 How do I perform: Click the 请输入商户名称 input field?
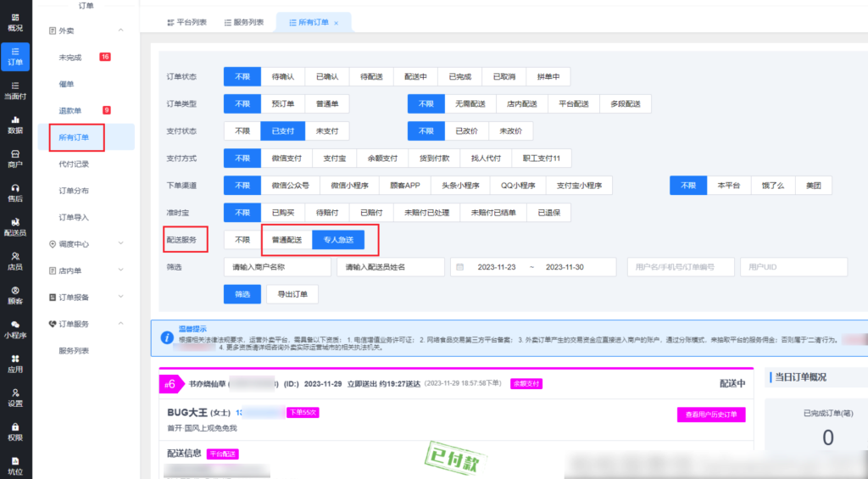click(277, 267)
